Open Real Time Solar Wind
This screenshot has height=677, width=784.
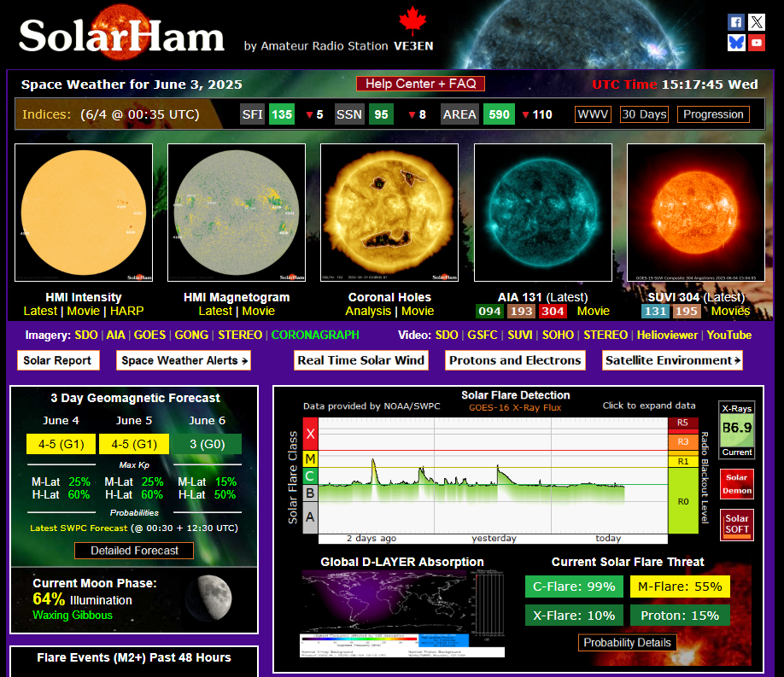361,360
